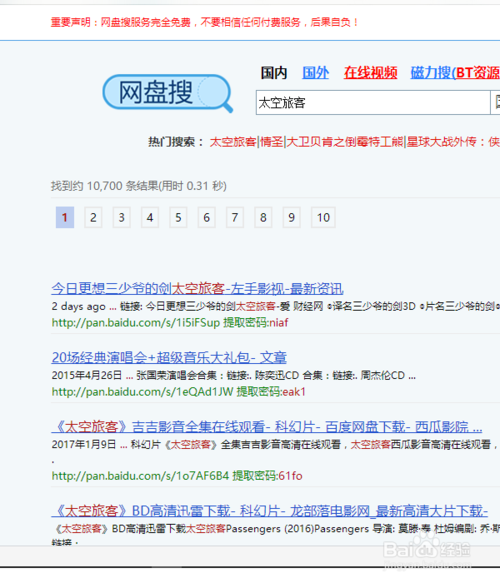Click hot search term 太空旅客

[233, 142]
